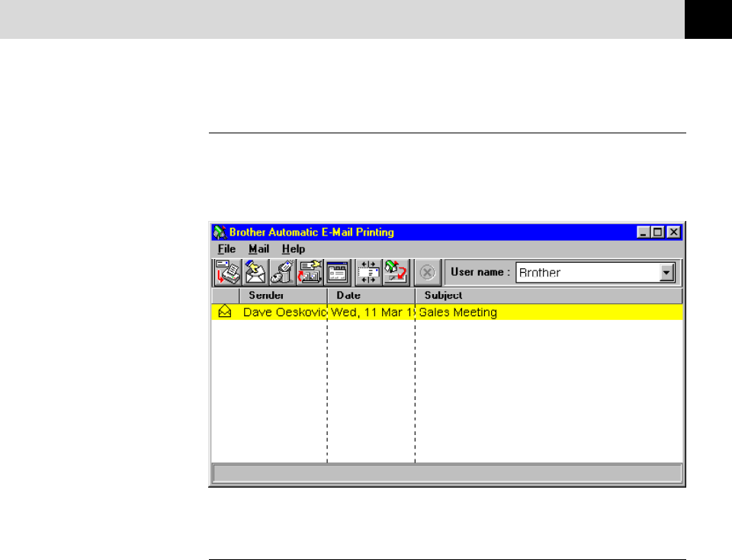Viewport: 732px width, 560px height.
Task: Select the sender Dave Oeskovic cell
Action: [x=284, y=312]
